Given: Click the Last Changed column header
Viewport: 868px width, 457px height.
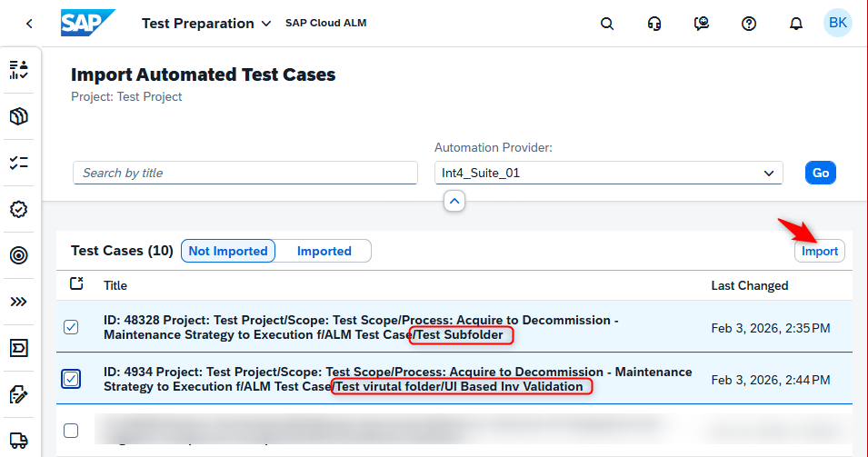Looking at the screenshot, I should [750, 285].
